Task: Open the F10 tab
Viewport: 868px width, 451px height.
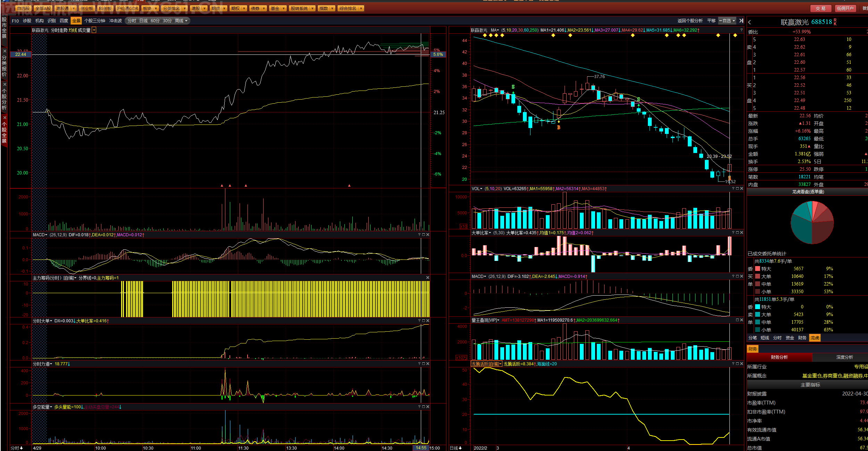Action: point(15,21)
